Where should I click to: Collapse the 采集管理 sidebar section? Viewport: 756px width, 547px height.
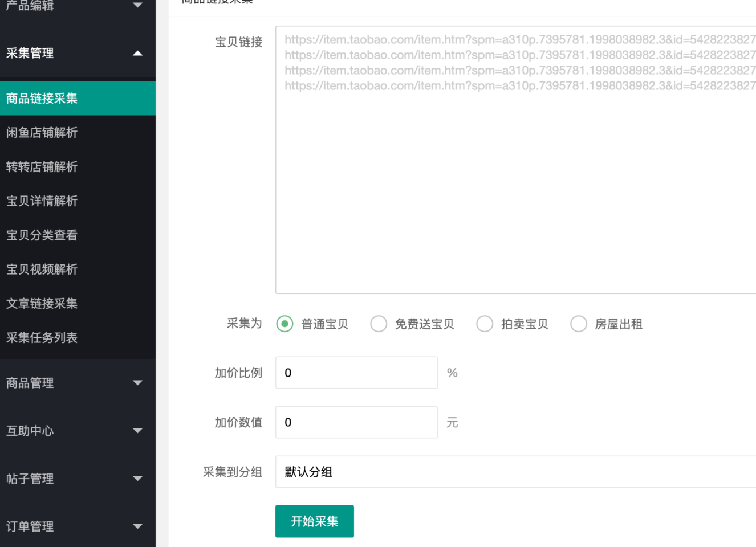(78, 54)
